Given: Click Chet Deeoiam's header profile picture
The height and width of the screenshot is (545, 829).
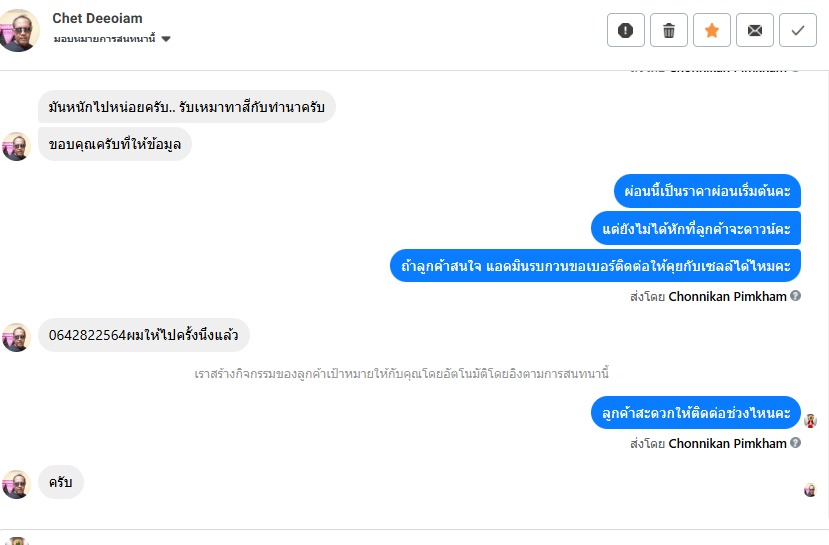Looking at the screenshot, I should click(x=20, y=30).
